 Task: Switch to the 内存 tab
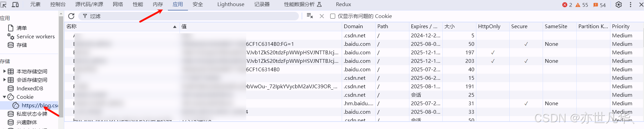158,4
